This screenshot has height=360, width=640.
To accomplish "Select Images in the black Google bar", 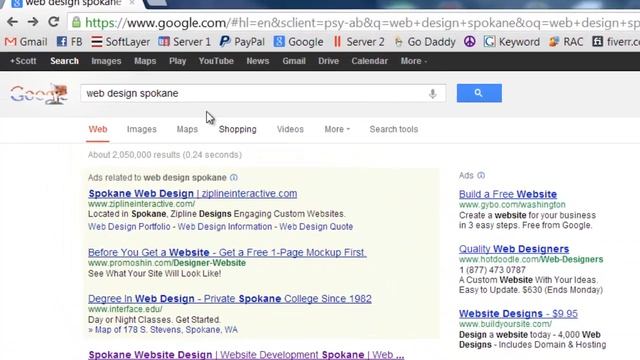I will (106, 61).
